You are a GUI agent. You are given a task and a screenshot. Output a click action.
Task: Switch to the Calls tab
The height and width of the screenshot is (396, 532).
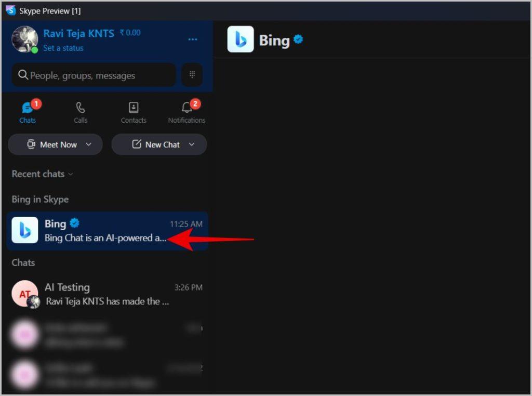click(x=81, y=112)
